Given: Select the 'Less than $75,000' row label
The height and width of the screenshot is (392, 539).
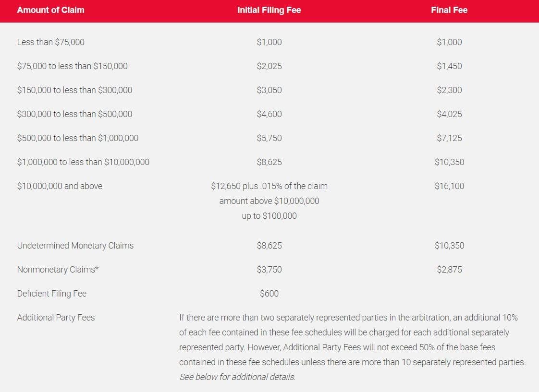Looking at the screenshot, I should pyautogui.click(x=50, y=42).
